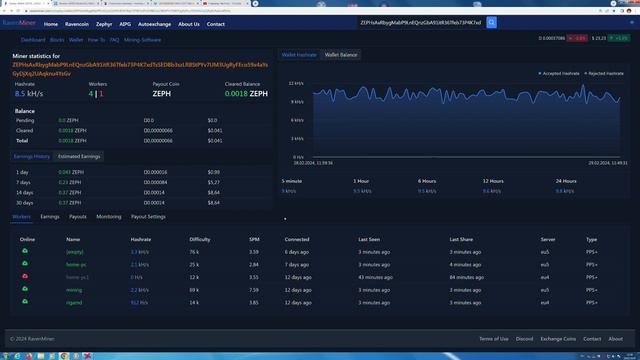Viewport: 640px width, 360px height.
Task: Open Discord footer link
Action: 524,339
